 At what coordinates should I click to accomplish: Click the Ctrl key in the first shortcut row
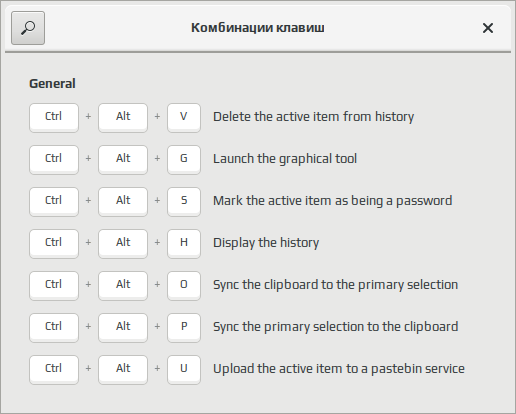[x=54, y=117]
